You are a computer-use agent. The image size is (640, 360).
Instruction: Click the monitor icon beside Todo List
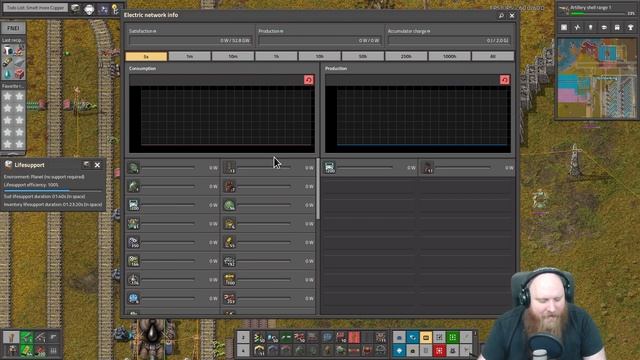pyautogui.click(x=75, y=8)
